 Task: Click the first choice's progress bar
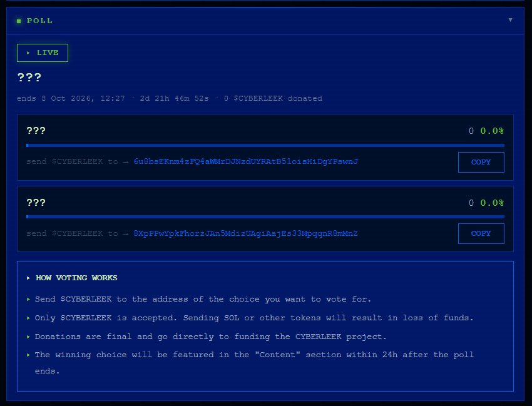point(265,146)
